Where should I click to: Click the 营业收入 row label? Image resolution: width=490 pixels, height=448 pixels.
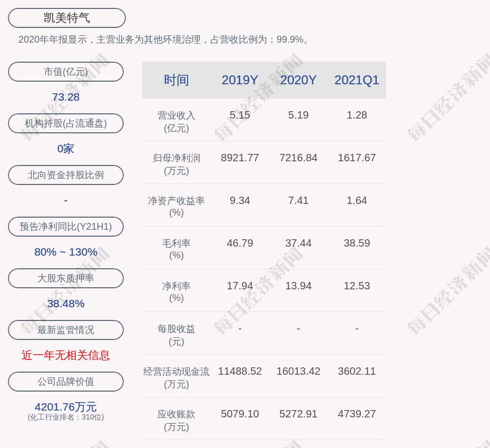point(177,122)
